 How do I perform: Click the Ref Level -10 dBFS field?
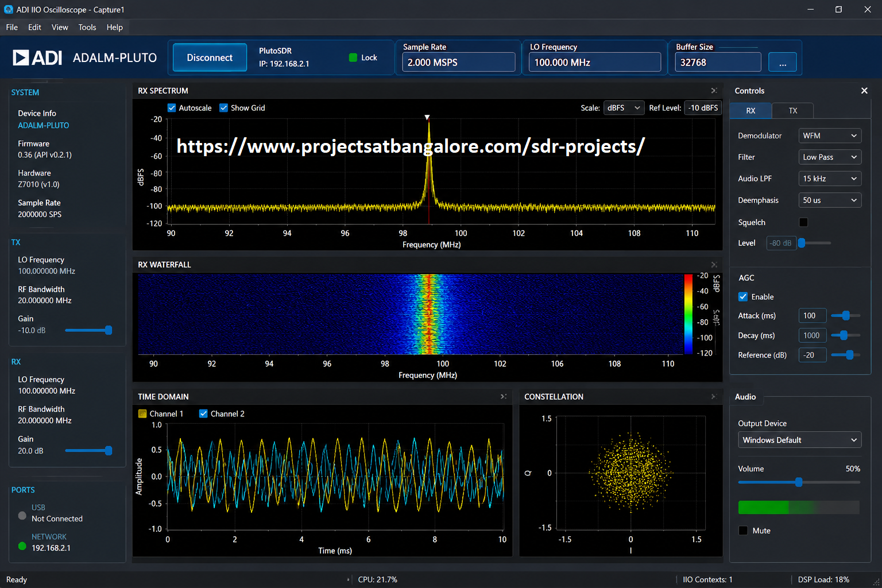703,108
